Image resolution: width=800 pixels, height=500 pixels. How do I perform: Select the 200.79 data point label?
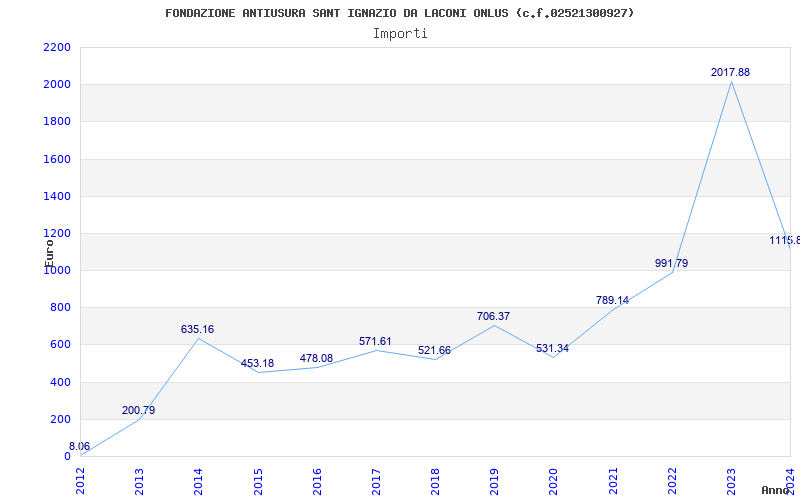[x=138, y=410]
